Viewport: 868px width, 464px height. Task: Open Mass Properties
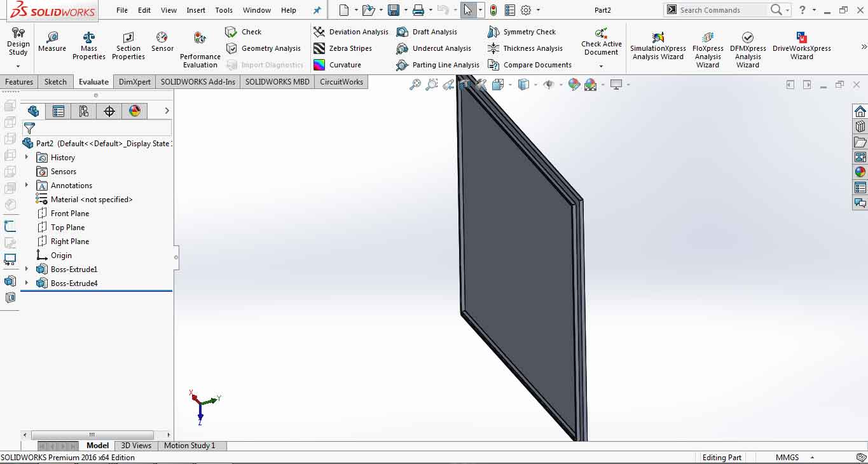click(x=89, y=46)
